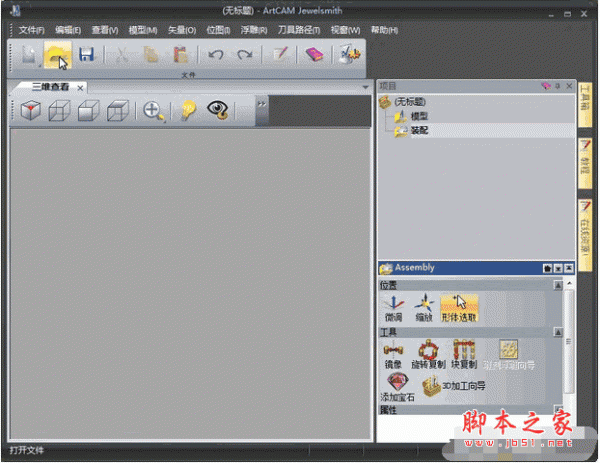Open the 矢量(O) menu

[x=182, y=30]
